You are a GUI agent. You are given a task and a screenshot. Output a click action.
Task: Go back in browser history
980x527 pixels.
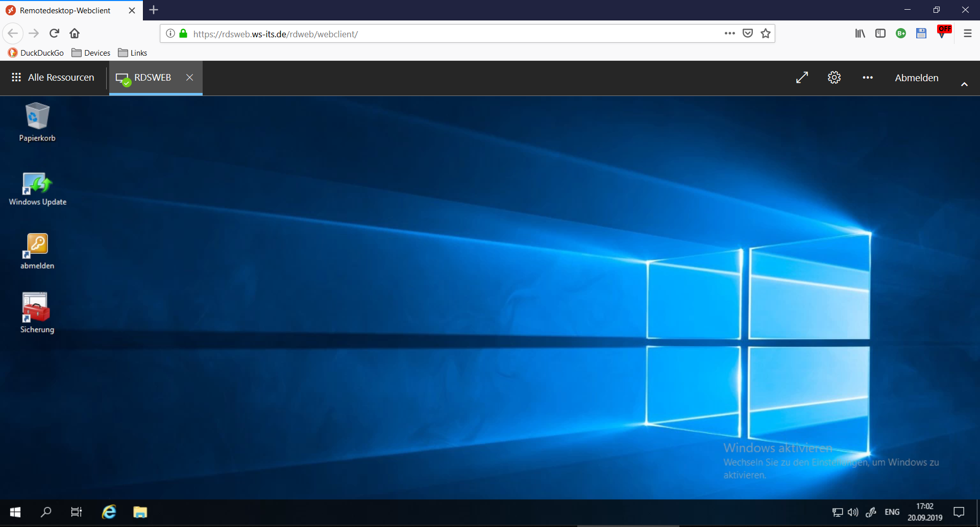click(x=13, y=33)
